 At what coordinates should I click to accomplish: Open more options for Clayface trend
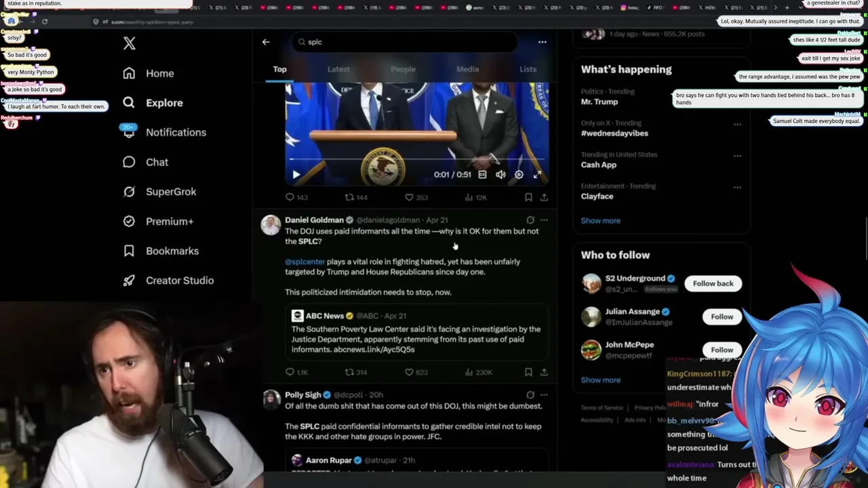click(x=737, y=187)
